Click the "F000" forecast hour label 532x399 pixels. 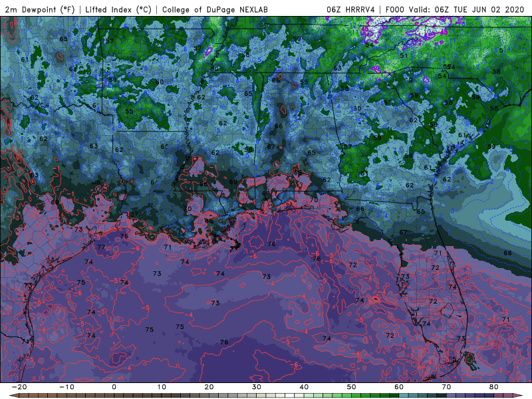395,10
